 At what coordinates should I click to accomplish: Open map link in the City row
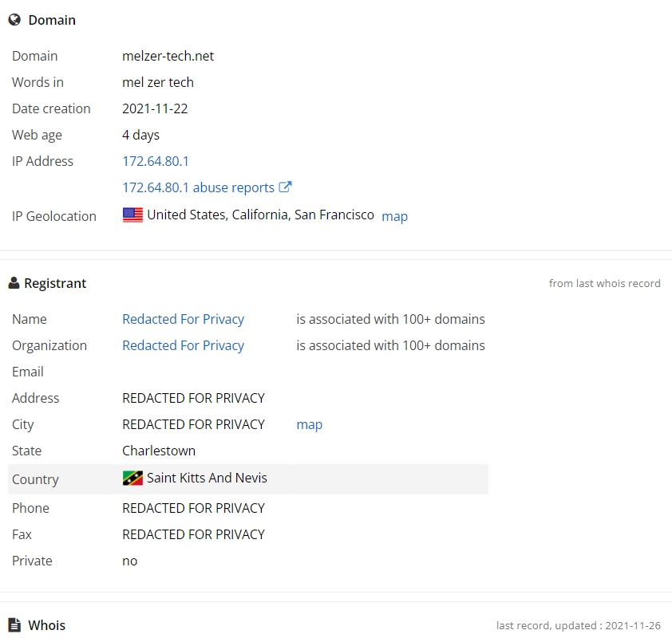point(309,424)
